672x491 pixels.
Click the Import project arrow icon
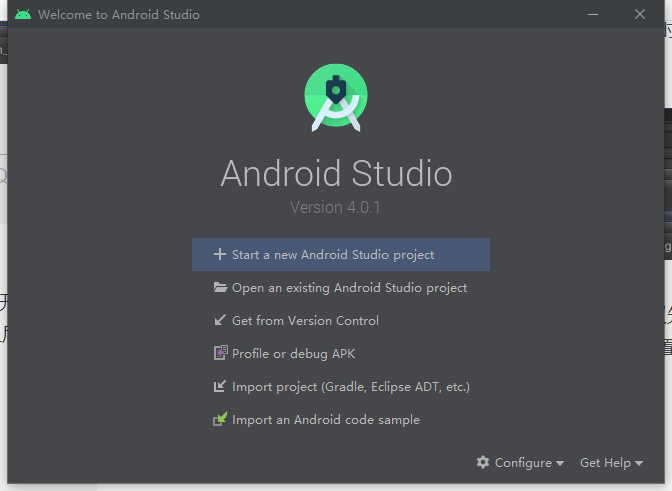tap(220, 386)
